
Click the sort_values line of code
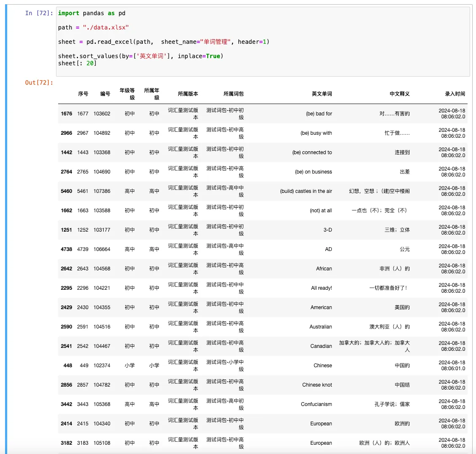(141, 56)
